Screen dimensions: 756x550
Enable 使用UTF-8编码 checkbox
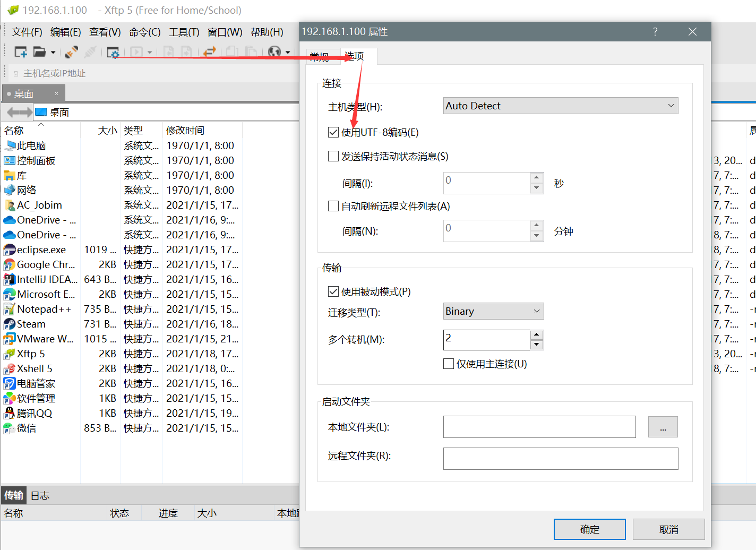(x=333, y=132)
